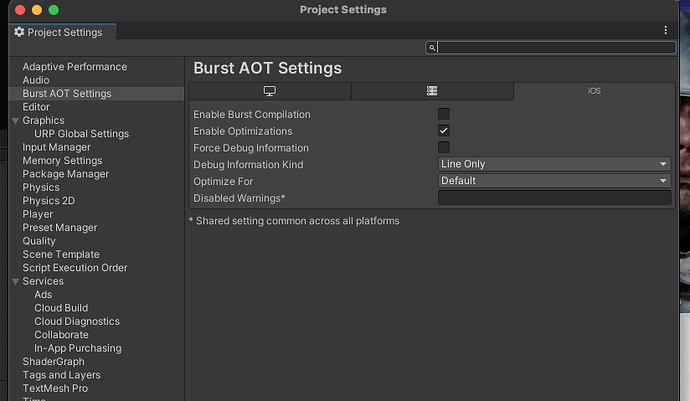
Task: Click the Project Settings gear icon
Action: click(x=19, y=32)
